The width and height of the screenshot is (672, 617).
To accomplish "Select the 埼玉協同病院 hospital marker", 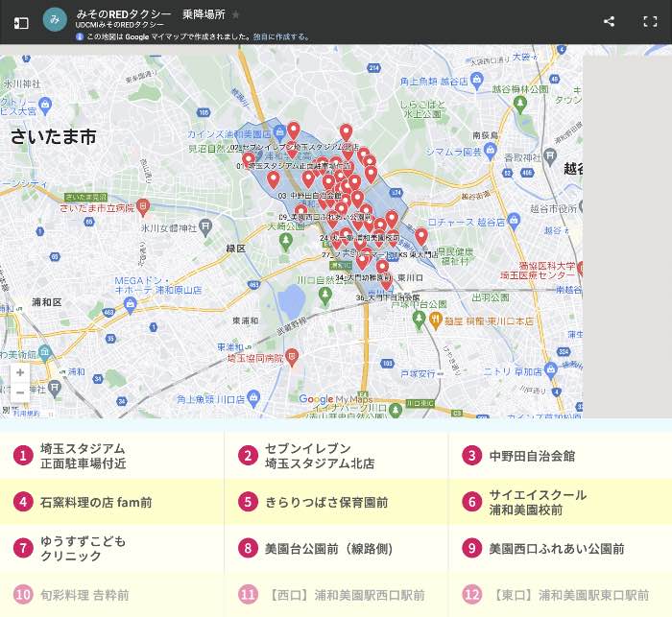I will coord(292,357).
